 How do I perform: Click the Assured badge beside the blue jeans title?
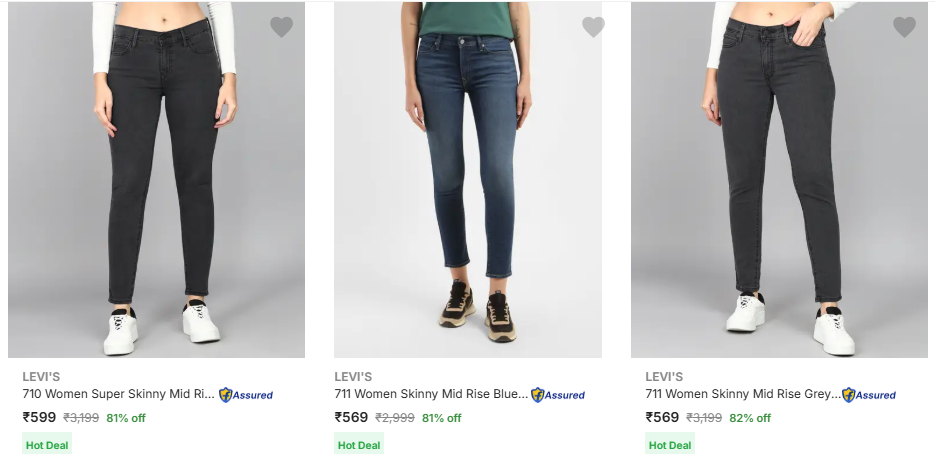pyautogui.click(x=558, y=395)
